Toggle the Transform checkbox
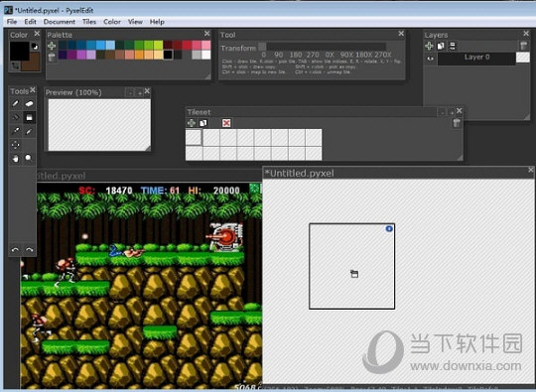The width and height of the screenshot is (536, 392). click(x=262, y=47)
